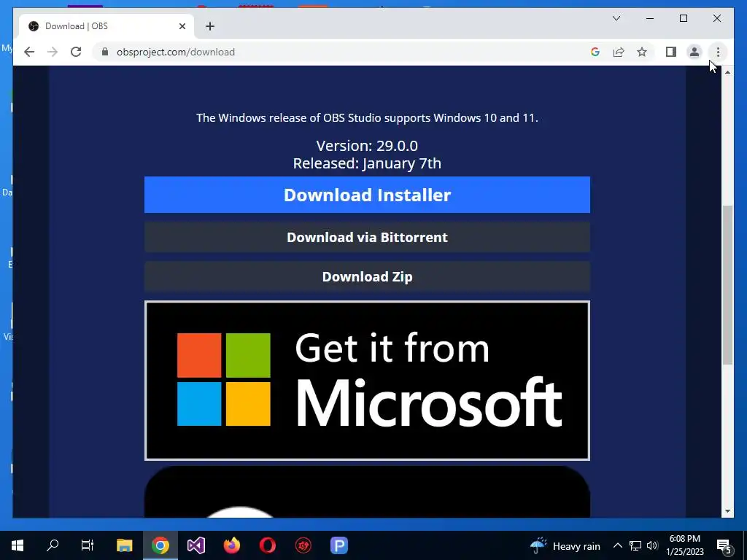
Task: Close the Download | OBS tab
Action: (x=182, y=26)
